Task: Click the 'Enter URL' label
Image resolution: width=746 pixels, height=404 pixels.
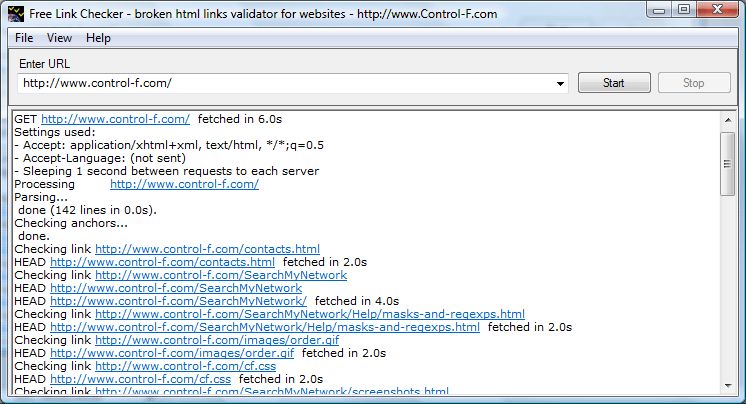Action: click(44, 64)
